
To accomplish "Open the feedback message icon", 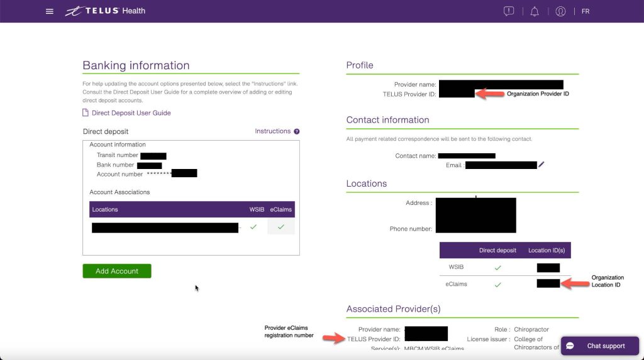I will click(x=508, y=11).
